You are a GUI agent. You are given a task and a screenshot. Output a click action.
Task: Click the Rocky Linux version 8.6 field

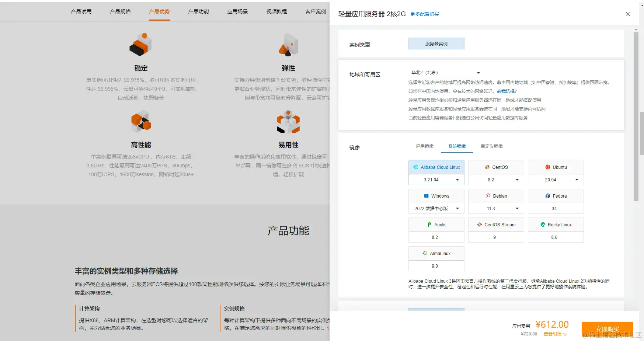(x=556, y=237)
